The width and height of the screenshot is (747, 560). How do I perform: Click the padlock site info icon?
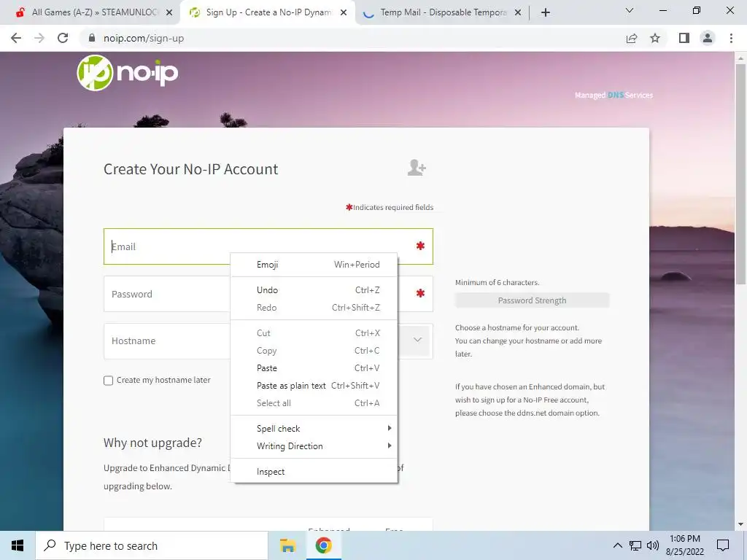(92, 38)
